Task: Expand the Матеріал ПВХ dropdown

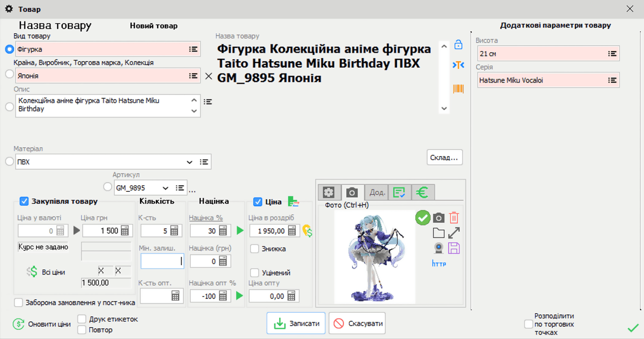Action: [x=189, y=162]
